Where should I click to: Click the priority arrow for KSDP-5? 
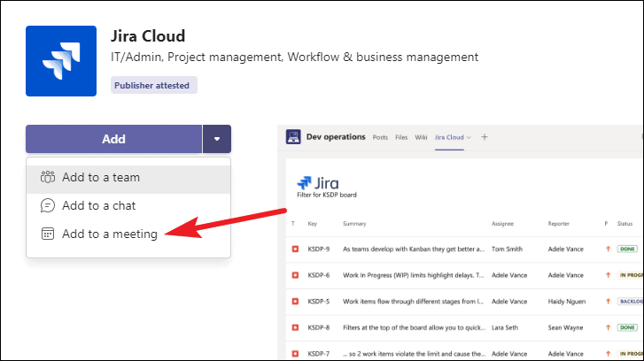click(x=609, y=302)
